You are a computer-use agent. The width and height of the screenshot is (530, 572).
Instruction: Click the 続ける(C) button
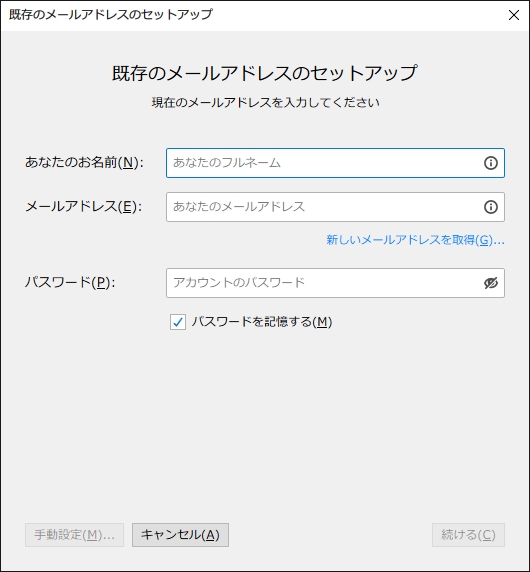(x=468, y=535)
